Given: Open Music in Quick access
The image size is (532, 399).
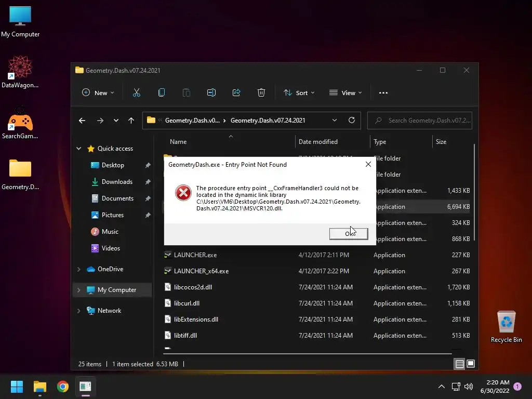Looking at the screenshot, I should click(x=110, y=232).
